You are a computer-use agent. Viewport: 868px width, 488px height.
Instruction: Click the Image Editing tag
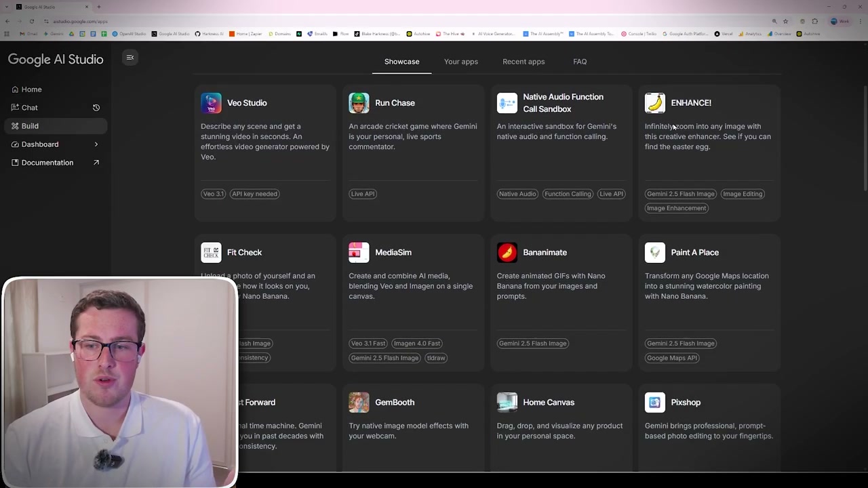click(743, 194)
